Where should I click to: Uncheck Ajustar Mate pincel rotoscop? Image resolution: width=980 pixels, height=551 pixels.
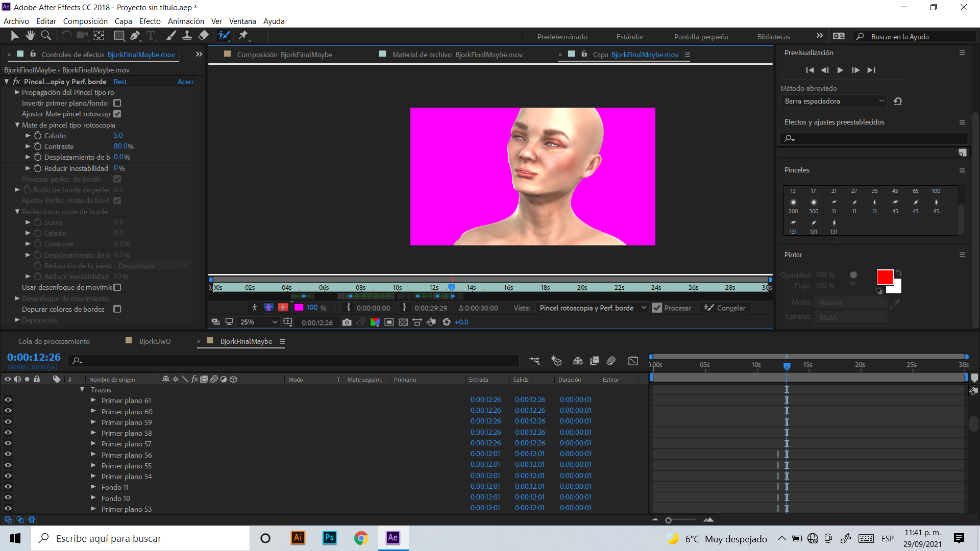point(117,114)
